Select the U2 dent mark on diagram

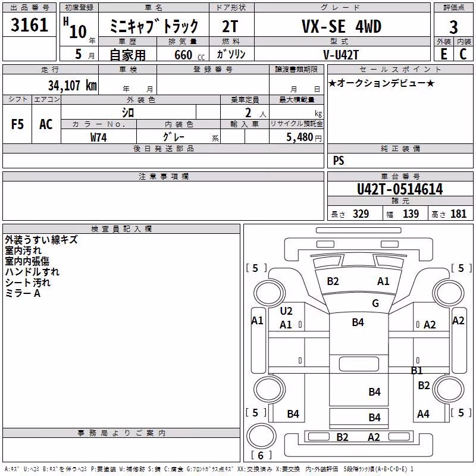coord(286,311)
